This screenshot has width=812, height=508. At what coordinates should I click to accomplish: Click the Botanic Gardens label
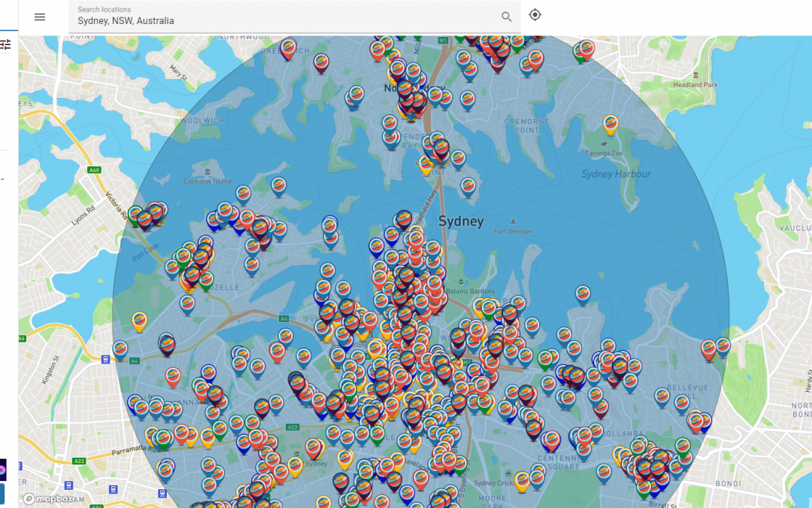[x=471, y=291]
